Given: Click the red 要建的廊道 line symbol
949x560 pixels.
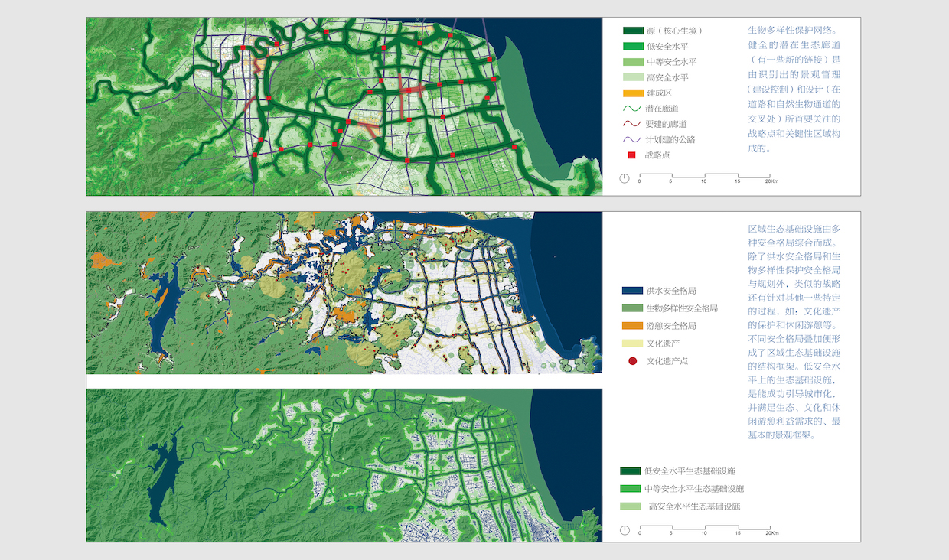Looking at the screenshot, I should 632,124.
